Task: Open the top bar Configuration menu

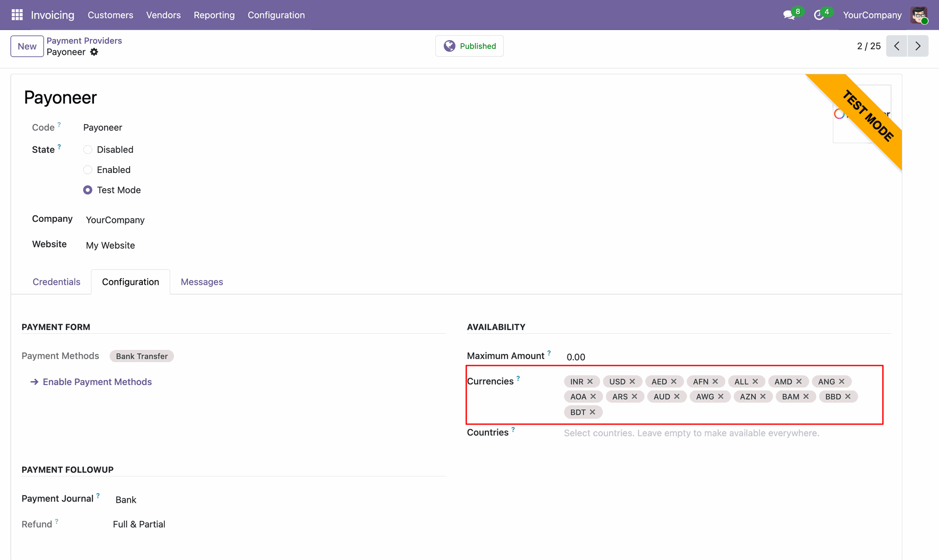Action: pyautogui.click(x=276, y=15)
